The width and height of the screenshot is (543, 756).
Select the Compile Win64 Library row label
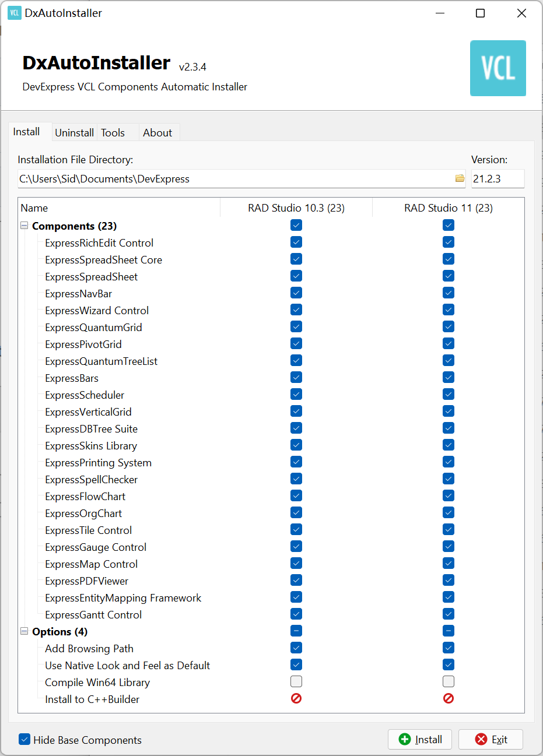pyautogui.click(x=97, y=682)
